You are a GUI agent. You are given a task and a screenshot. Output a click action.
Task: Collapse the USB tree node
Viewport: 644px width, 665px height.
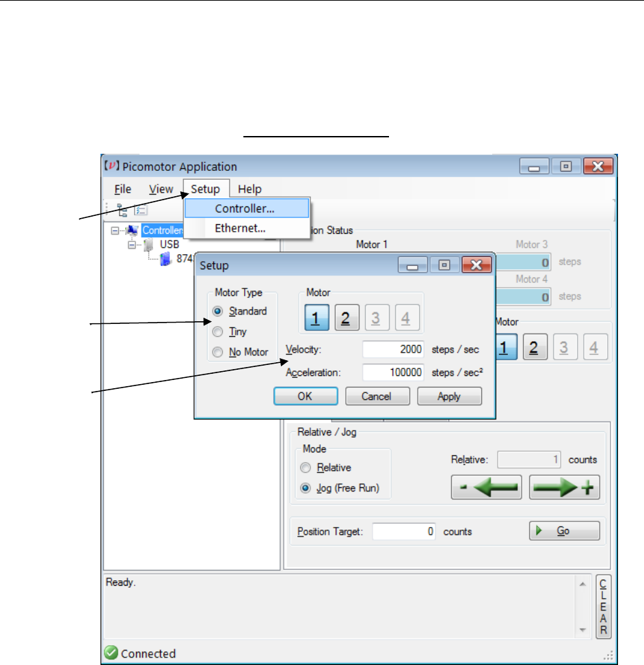pos(132,245)
